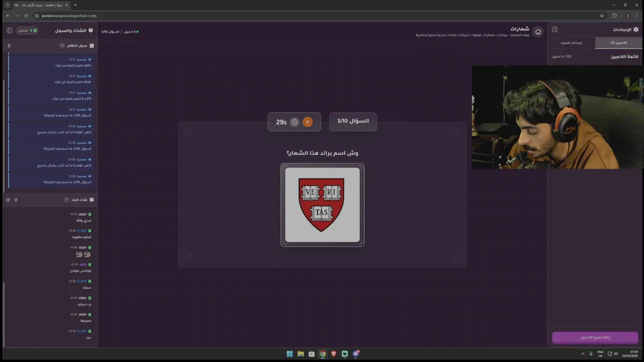Screen dimensions: 644x362
Task: Remove all players purple button
Action: pyautogui.click(x=595, y=337)
